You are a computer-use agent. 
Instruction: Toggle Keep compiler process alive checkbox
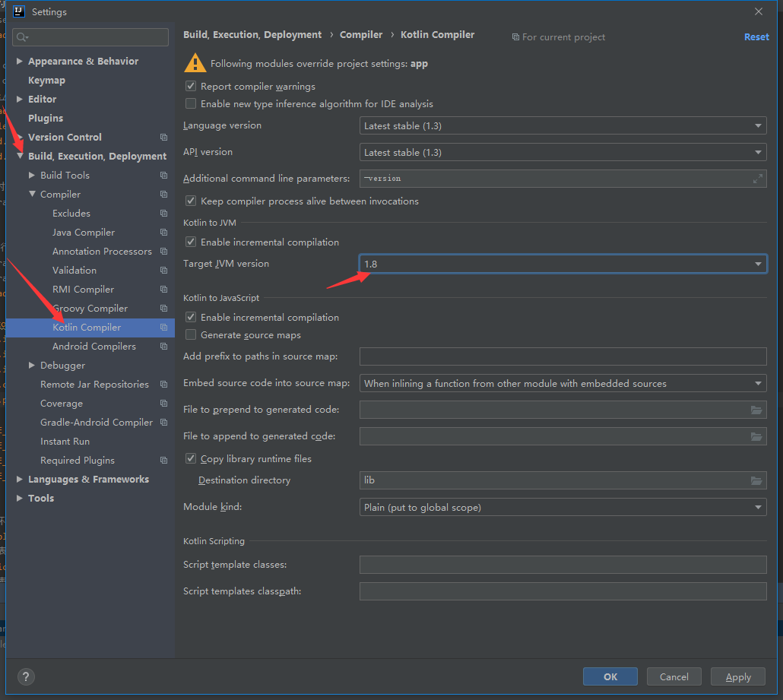(191, 201)
